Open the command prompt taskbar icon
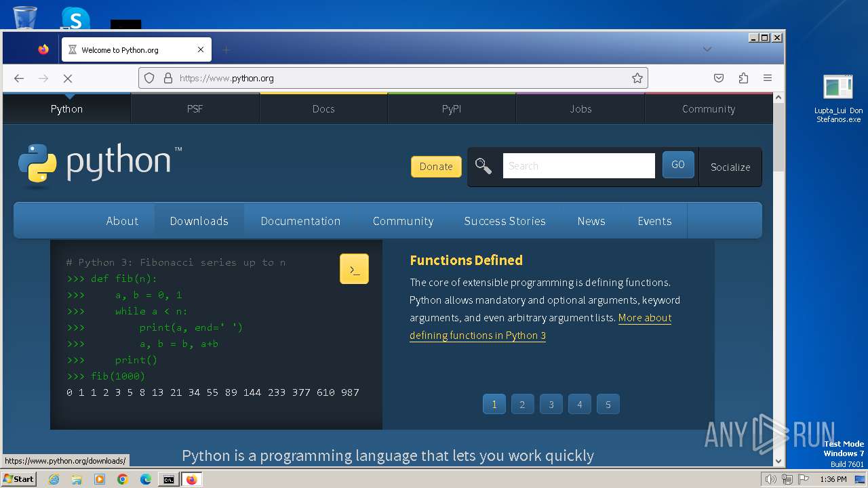868x488 pixels. point(168,479)
